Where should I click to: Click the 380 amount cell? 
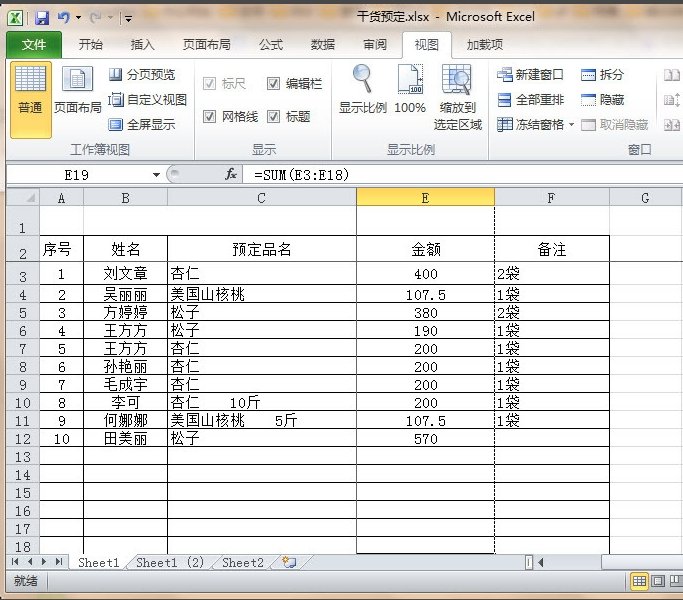click(x=426, y=312)
